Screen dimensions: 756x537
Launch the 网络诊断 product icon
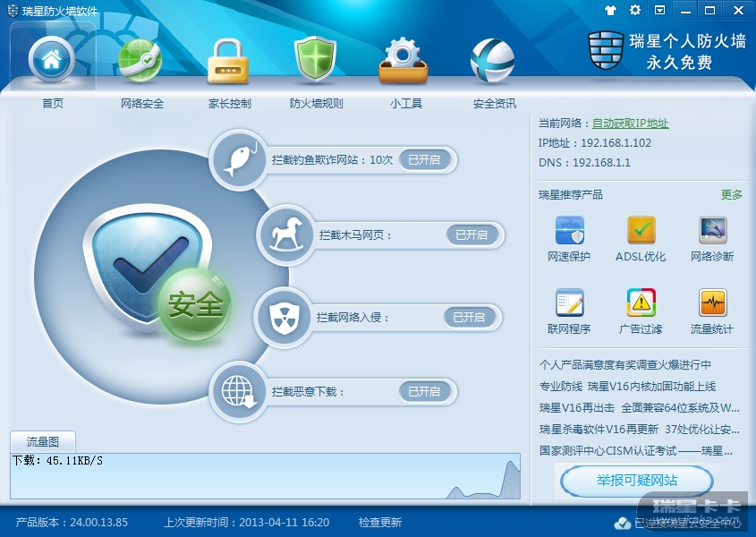712,231
